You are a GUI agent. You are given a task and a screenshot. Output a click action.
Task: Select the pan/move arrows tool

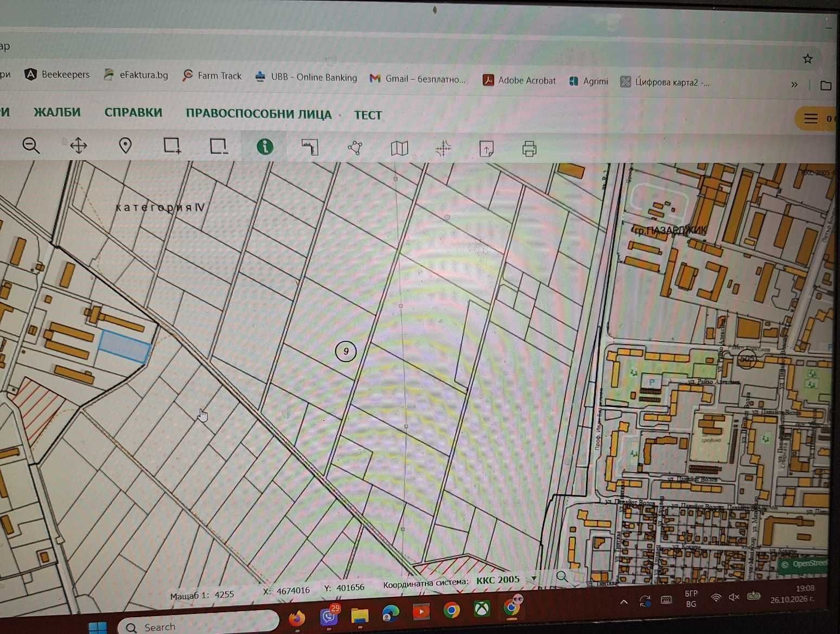click(x=79, y=145)
